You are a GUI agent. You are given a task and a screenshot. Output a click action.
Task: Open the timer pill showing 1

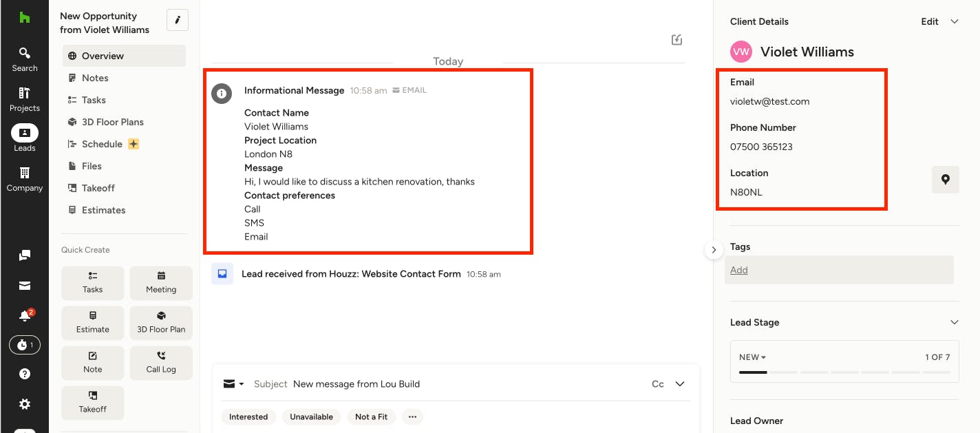pos(25,345)
